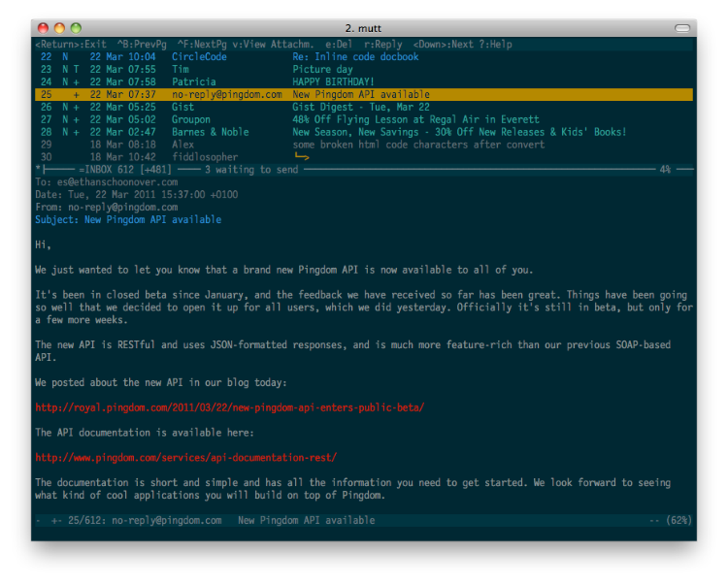728x584 pixels.
Task: Click 'The API documentation is available here:' line
Action: [x=145, y=433]
